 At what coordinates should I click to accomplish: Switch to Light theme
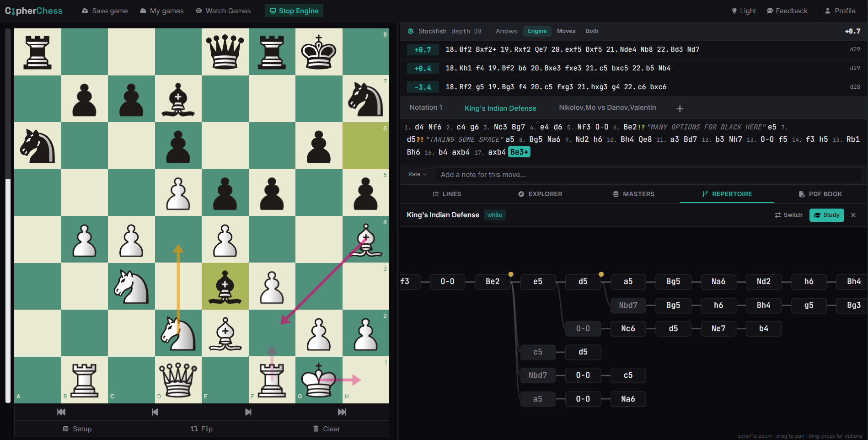click(743, 11)
